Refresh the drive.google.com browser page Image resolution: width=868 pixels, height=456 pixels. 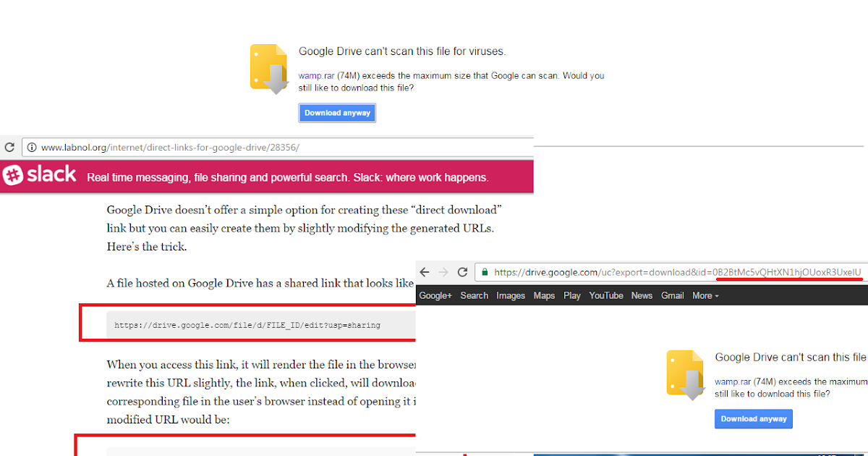pos(462,272)
